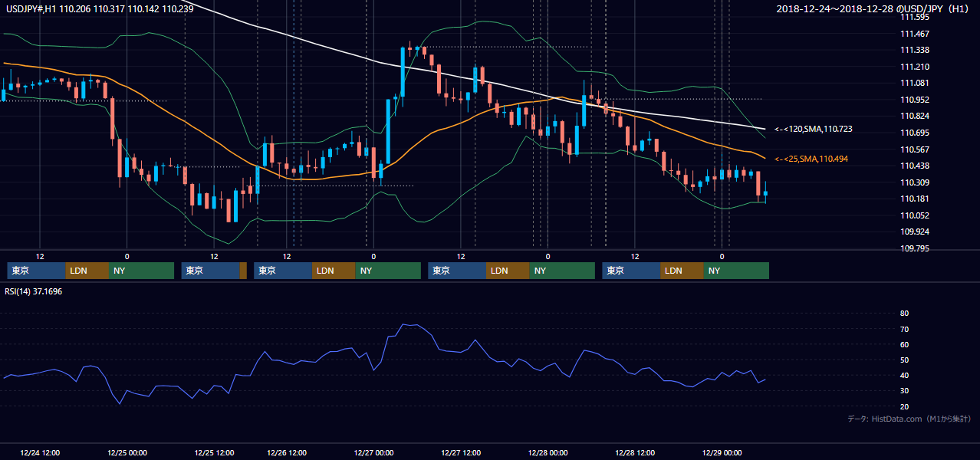Select price label 109.924
This screenshot has height=460, width=980.
[x=914, y=232]
